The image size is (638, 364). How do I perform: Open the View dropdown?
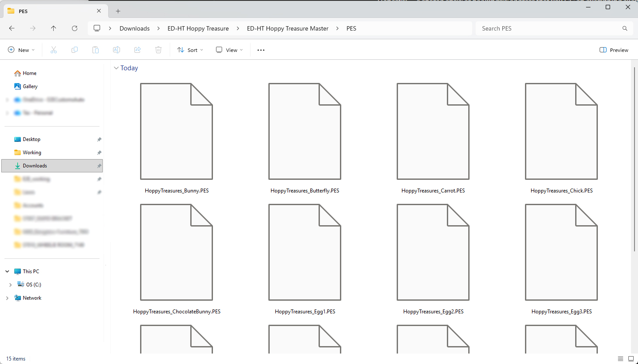click(x=229, y=50)
